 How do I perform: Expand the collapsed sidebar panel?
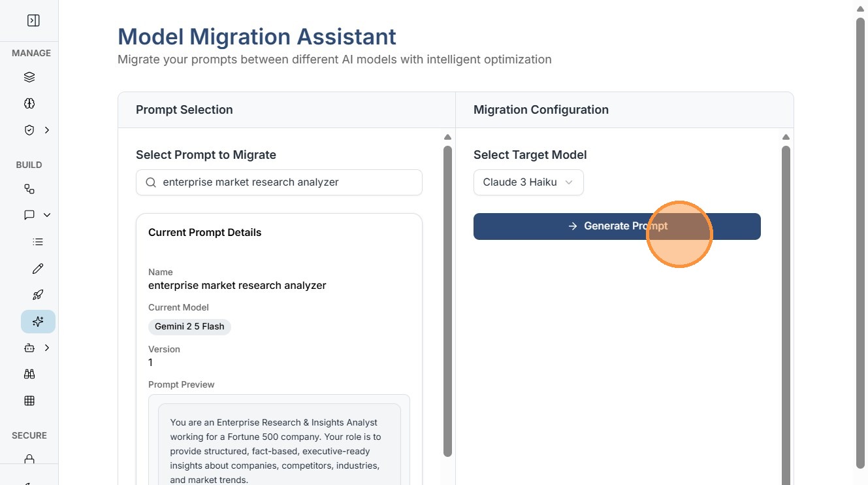[33, 21]
